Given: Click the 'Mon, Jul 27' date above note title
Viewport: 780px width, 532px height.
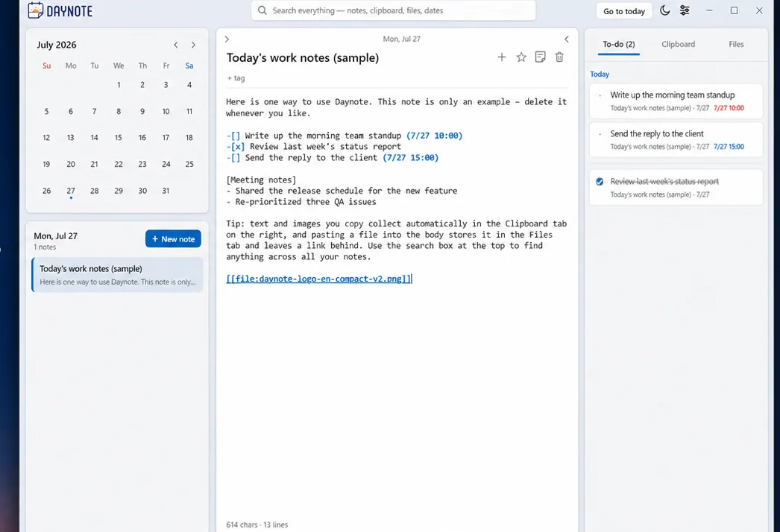Looking at the screenshot, I should click(x=401, y=39).
